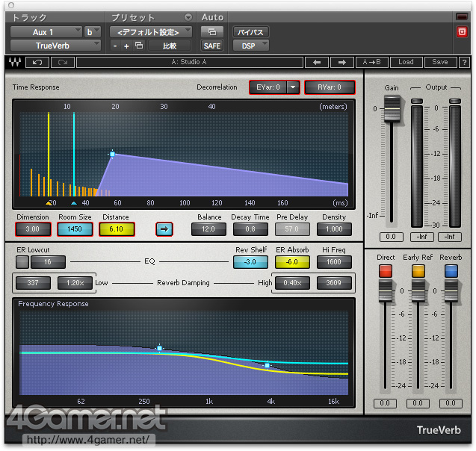Click the Dimension value 3.00 field

[33, 229]
